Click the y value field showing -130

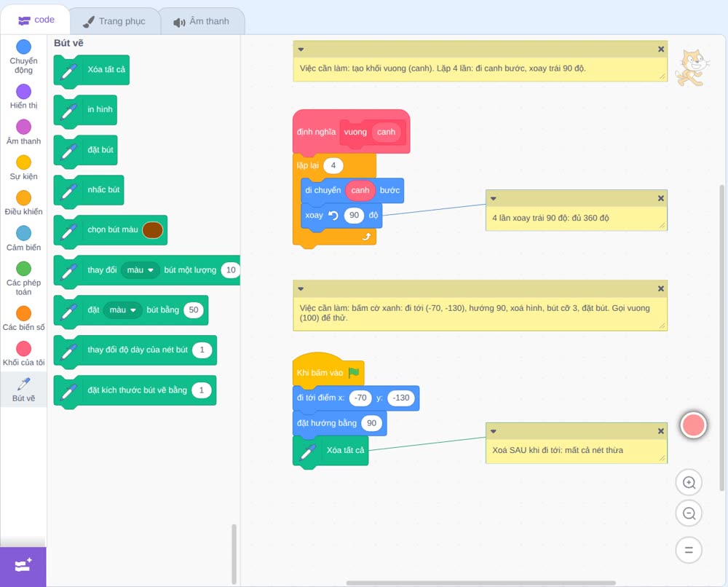[400, 398]
